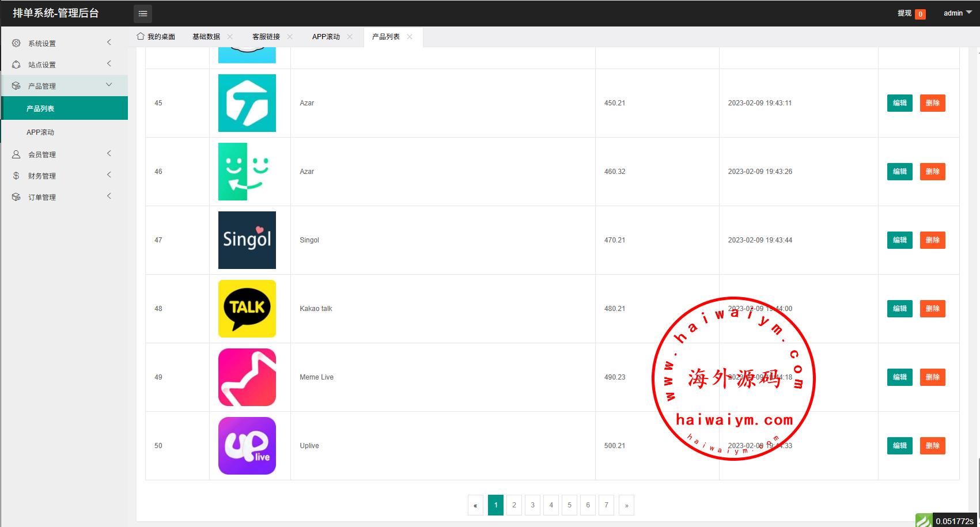
Task: Close the 基础数据 tab
Action: [x=230, y=36]
